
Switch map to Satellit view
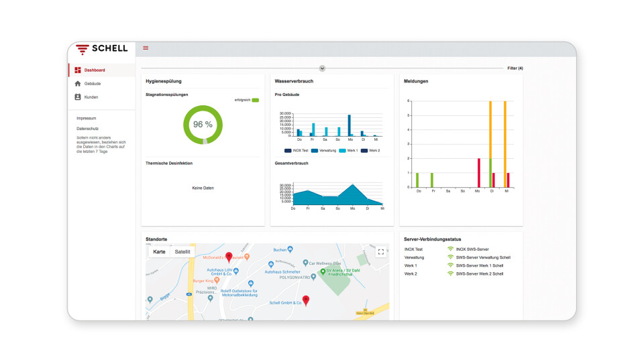[182, 252]
